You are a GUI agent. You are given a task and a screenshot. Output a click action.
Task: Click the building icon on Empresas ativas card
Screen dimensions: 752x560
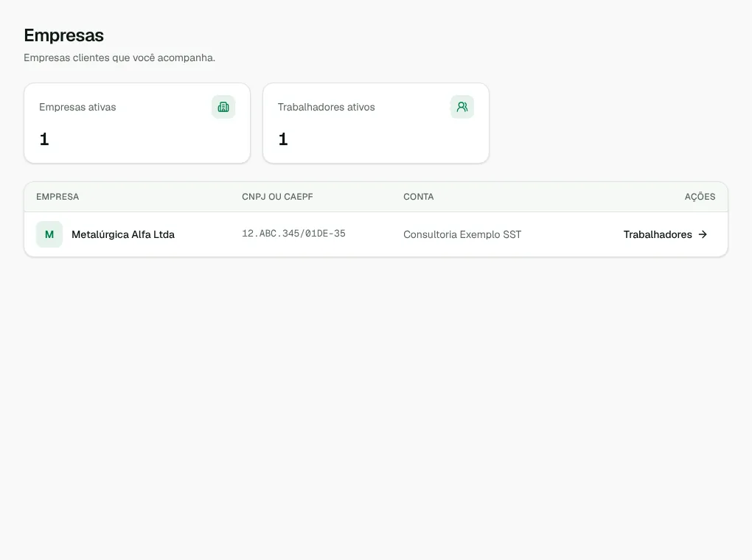(x=223, y=107)
